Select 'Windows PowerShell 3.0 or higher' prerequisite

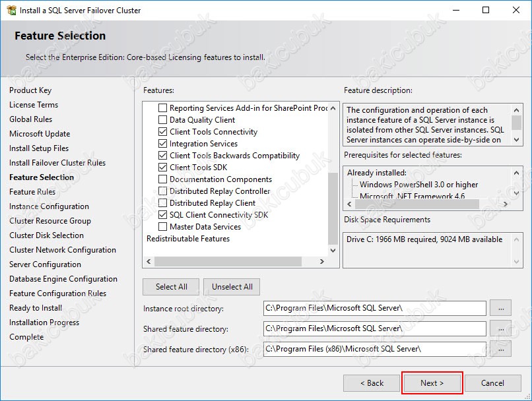[x=418, y=185]
